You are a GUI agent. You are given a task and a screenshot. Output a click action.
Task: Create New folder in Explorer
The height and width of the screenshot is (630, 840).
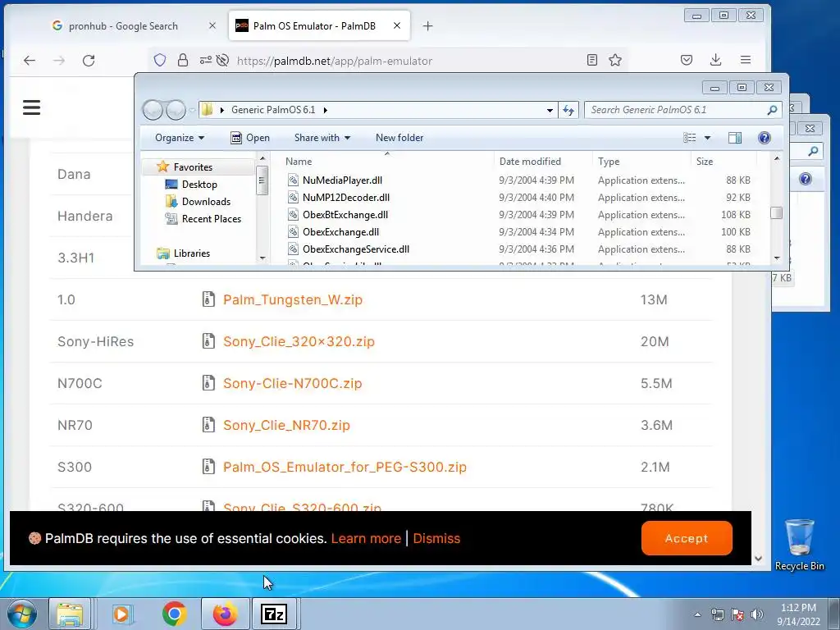(399, 138)
